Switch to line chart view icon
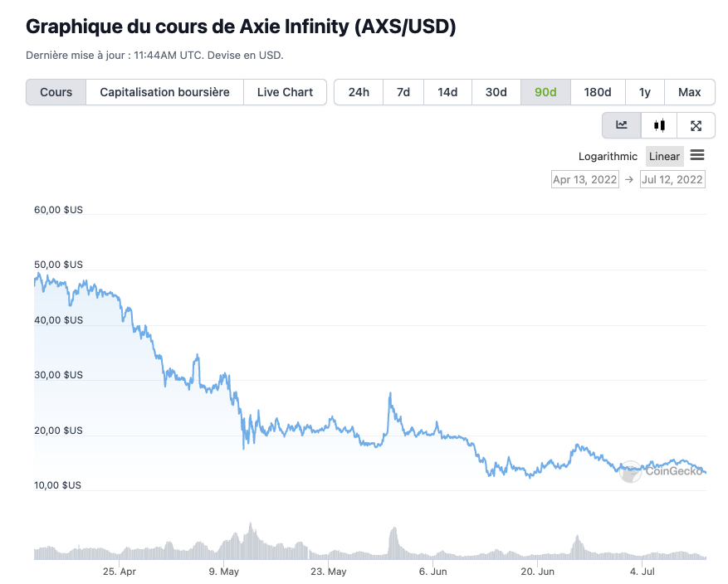This screenshot has height=584, width=728. (x=622, y=125)
